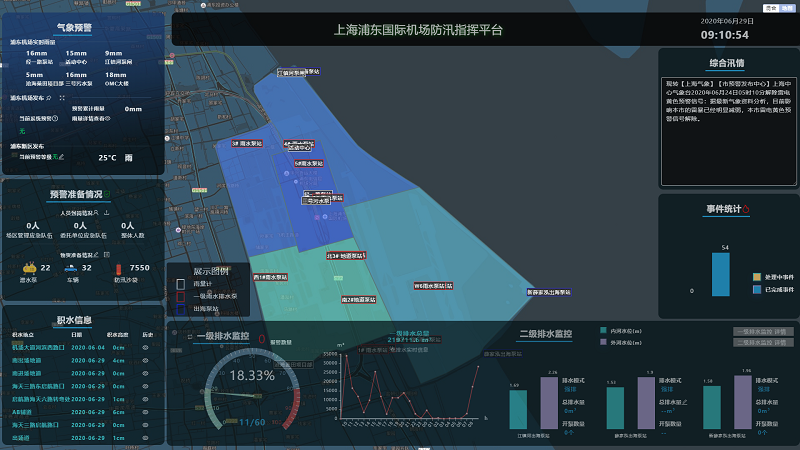This screenshot has width=800, height=450.
Task: Click the fullscreen icon beside 浦东机场发布
Action: click(x=61, y=98)
